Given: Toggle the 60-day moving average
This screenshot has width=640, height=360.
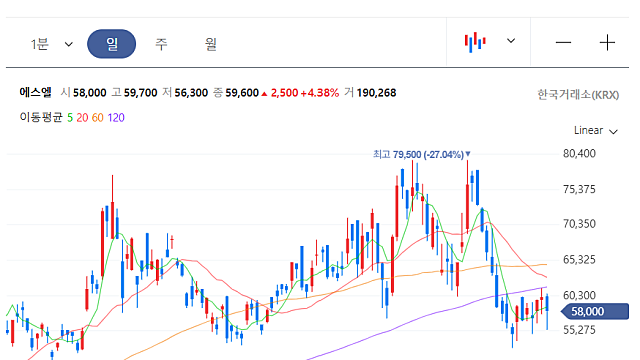Looking at the screenshot, I should pyautogui.click(x=98, y=118).
